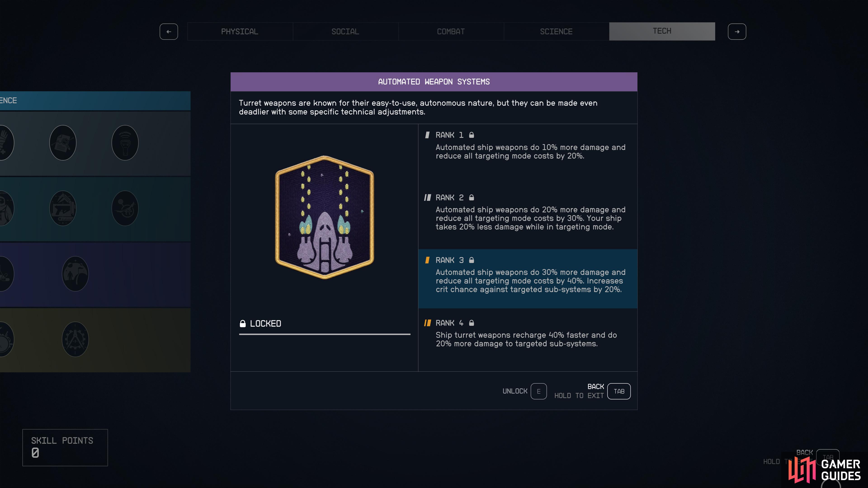Screen dimensions: 868x488
Task: Click the left arrow category navigation button
Action: point(169,32)
